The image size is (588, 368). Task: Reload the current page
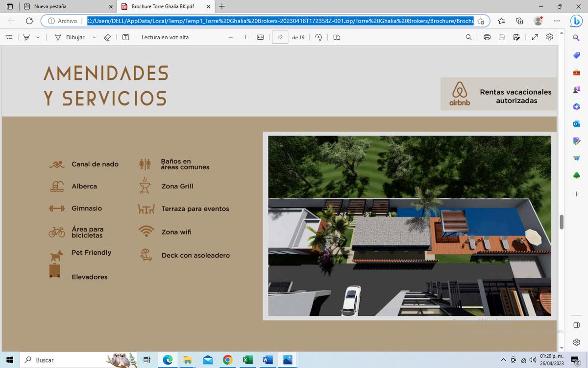point(29,21)
